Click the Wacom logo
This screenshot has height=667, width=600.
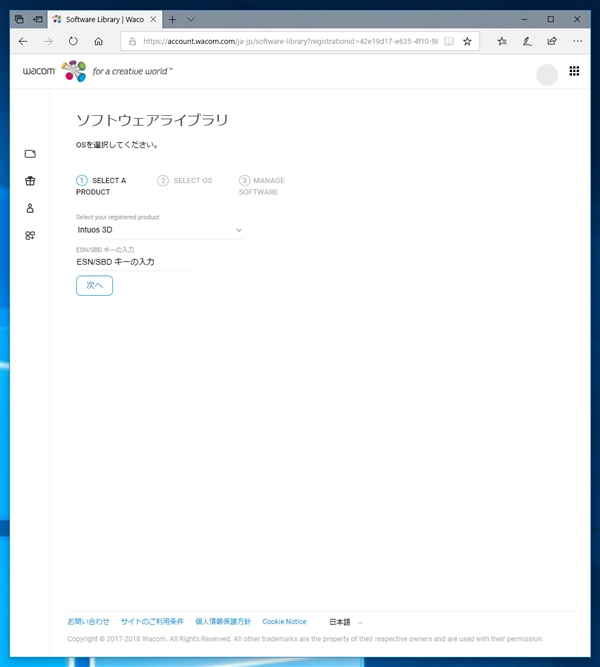coord(97,71)
